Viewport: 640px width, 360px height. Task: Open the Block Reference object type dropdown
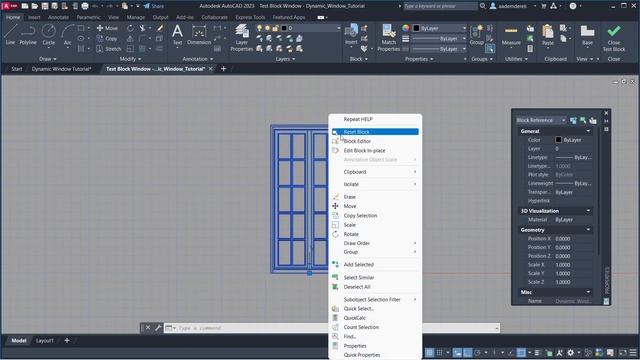541,120
